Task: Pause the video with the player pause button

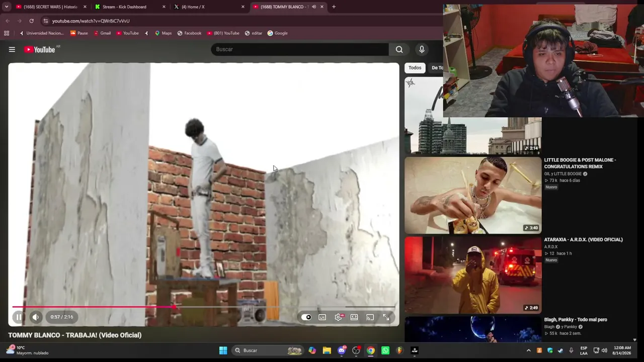Action: coord(19,317)
